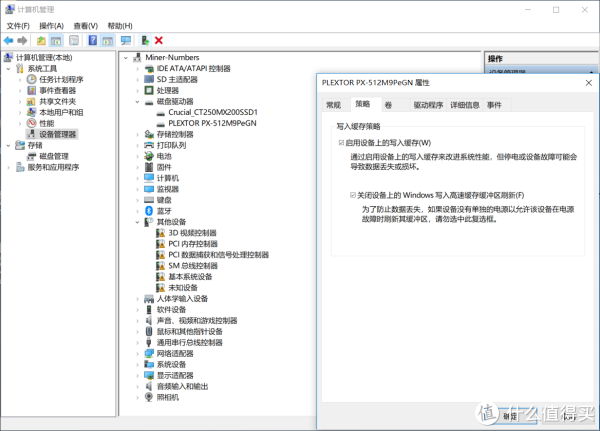The width and height of the screenshot is (600, 431).
Task: Select 性能 node in the tree
Action: coord(47,123)
